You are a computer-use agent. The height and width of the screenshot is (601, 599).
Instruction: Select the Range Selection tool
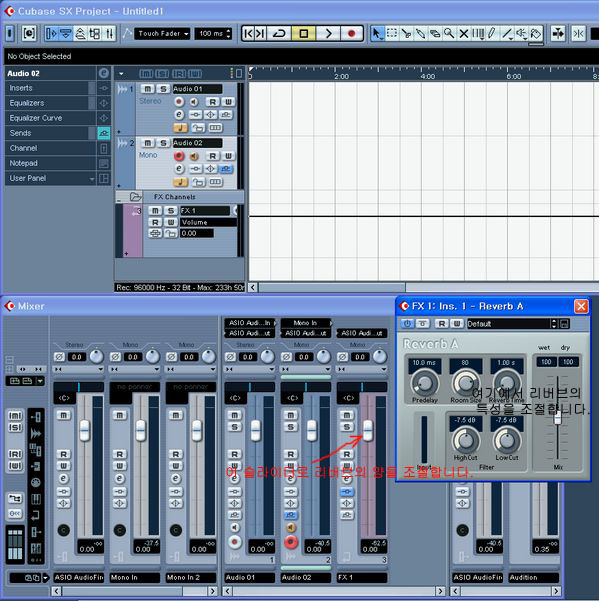point(392,33)
